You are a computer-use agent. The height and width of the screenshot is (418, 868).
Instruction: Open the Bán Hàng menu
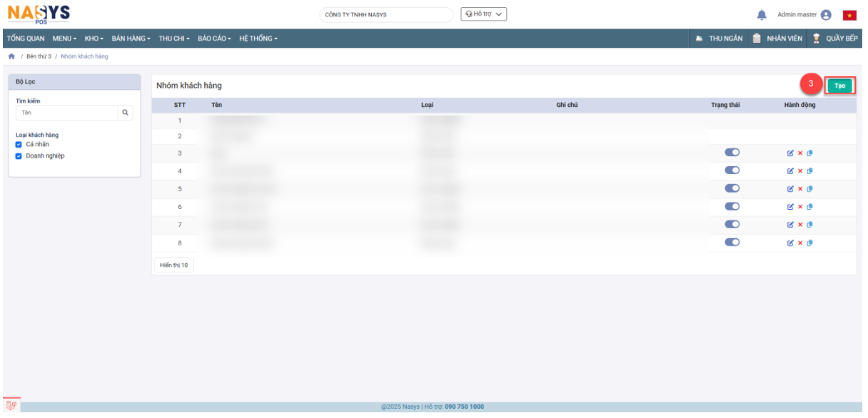click(x=131, y=38)
